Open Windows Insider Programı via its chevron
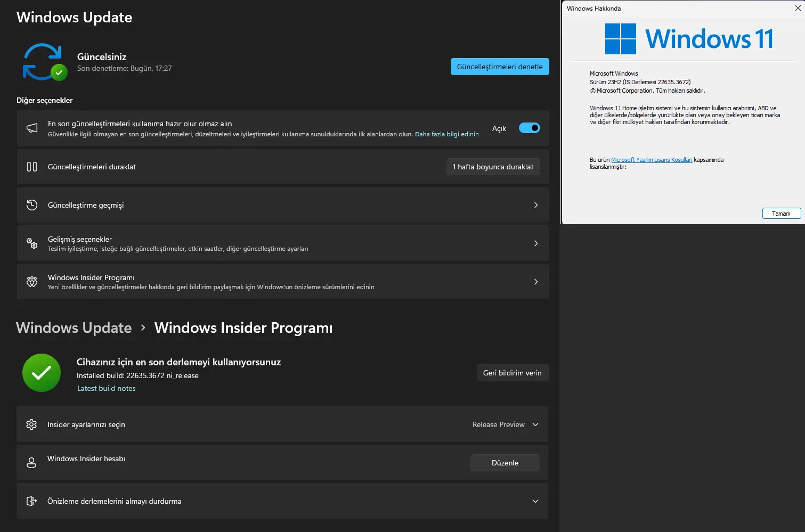 pos(536,282)
